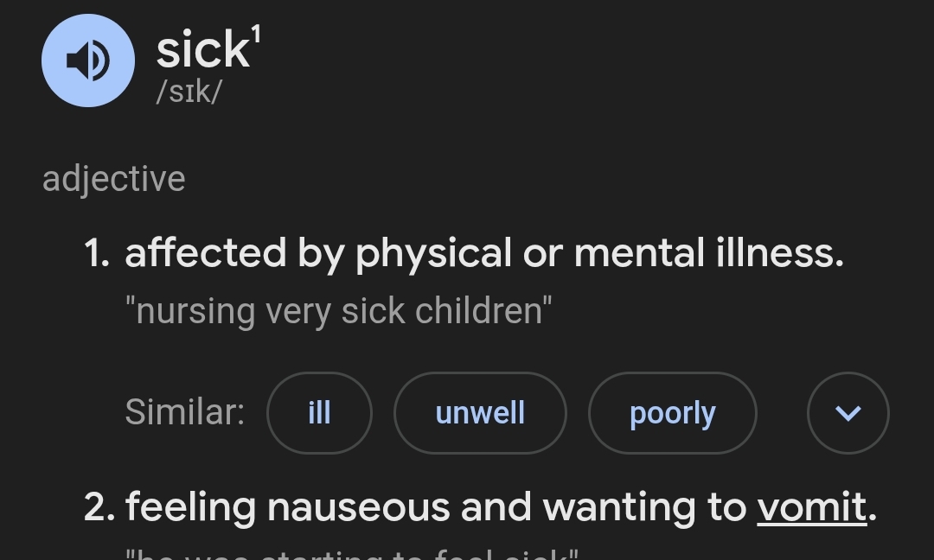The height and width of the screenshot is (560, 934).
Task: Click the word 'physical' in definition one
Action: tap(433, 254)
